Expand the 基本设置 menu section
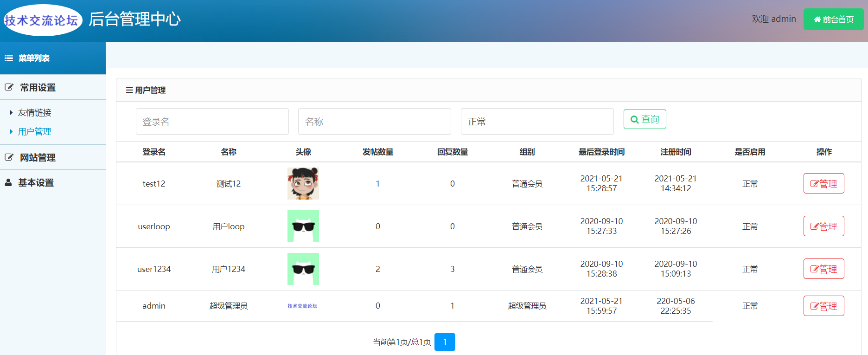This screenshot has width=868, height=355. (x=36, y=182)
